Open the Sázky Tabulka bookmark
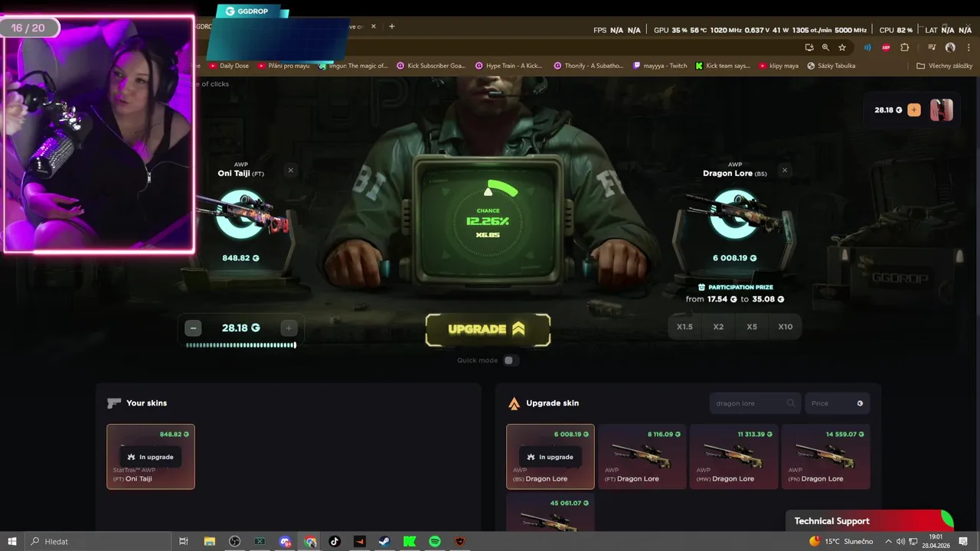This screenshot has width=980, height=551. coord(831,66)
